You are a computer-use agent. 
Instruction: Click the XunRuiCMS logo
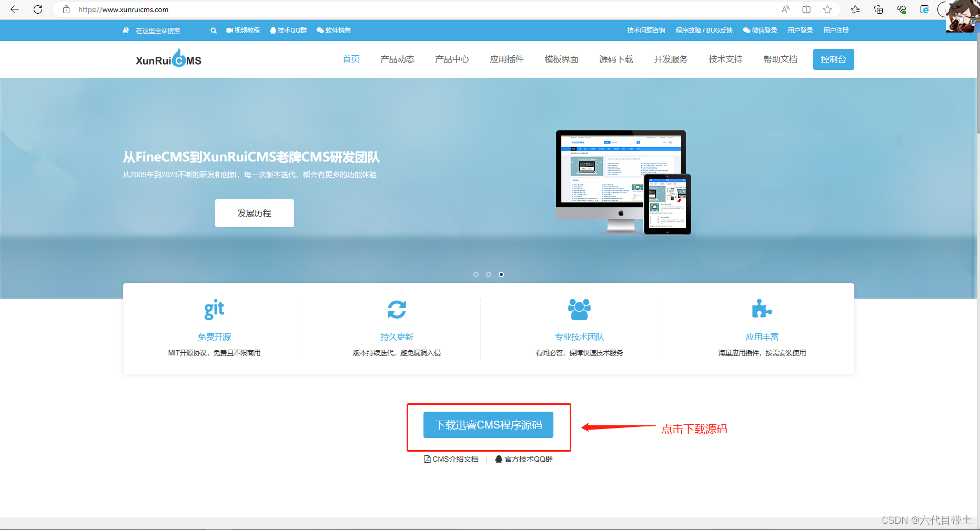tap(168, 58)
